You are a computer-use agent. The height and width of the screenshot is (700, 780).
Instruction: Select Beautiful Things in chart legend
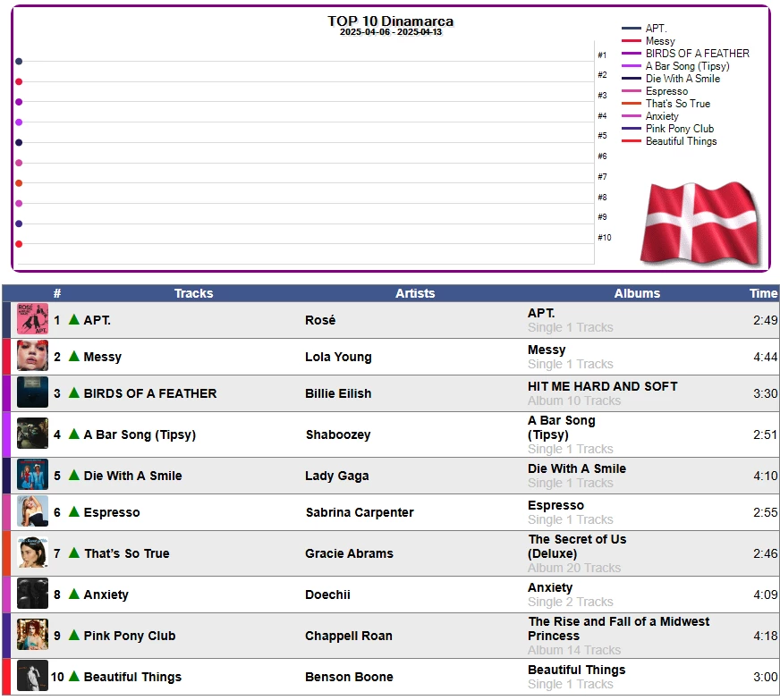pyautogui.click(x=681, y=141)
